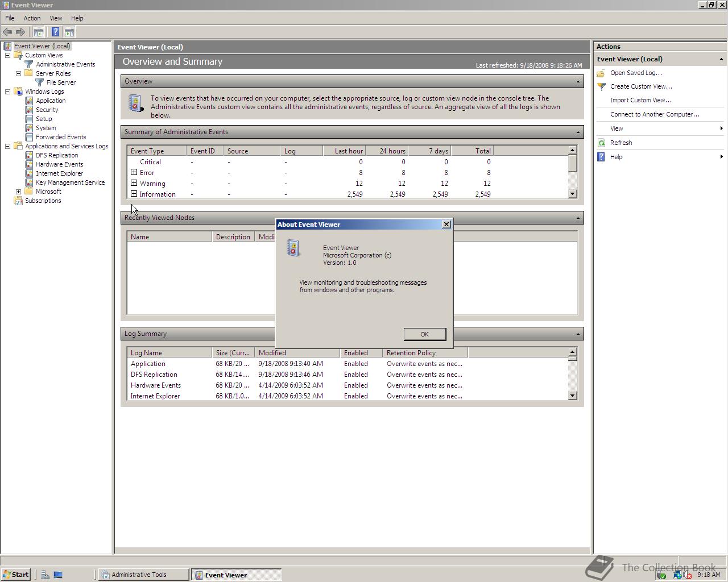Expand the Warning event type row
The image size is (728, 582).
134,183
